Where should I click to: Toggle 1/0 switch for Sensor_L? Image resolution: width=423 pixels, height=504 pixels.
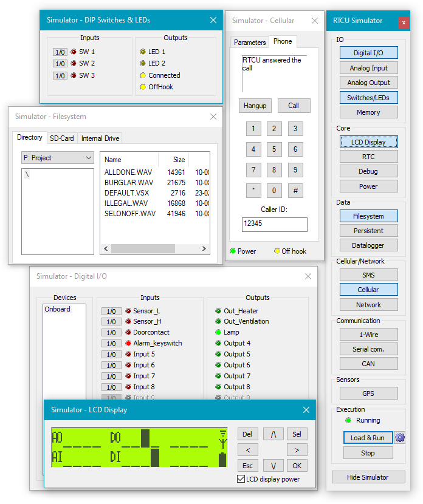(x=111, y=312)
